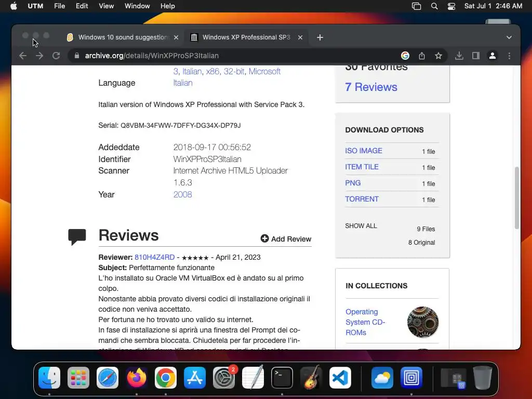Download the TORRENT file
The height and width of the screenshot is (399, 532).
click(362, 199)
